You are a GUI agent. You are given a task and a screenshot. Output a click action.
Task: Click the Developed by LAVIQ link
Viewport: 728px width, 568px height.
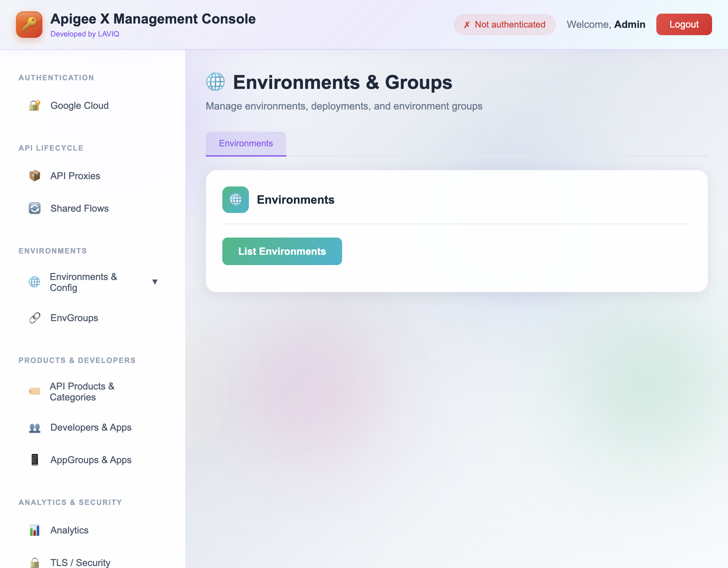click(85, 34)
